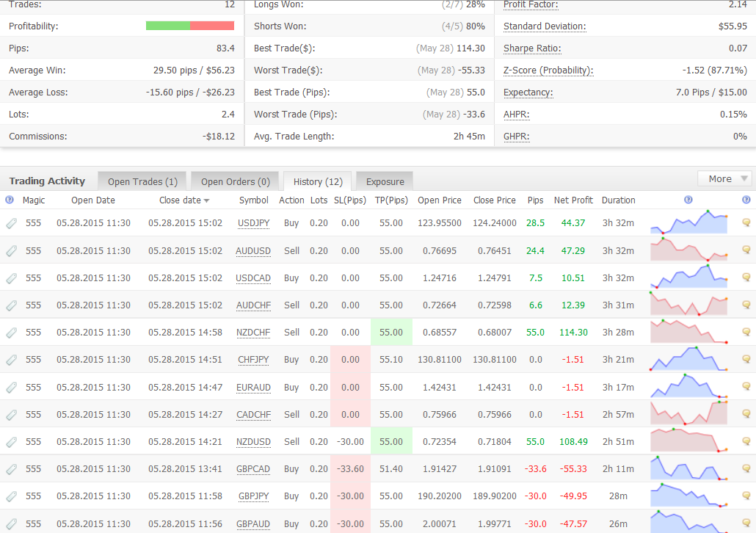The image size is (756, 533).
Task: Click the Open Date column header
Action: [x=93, y=200]
